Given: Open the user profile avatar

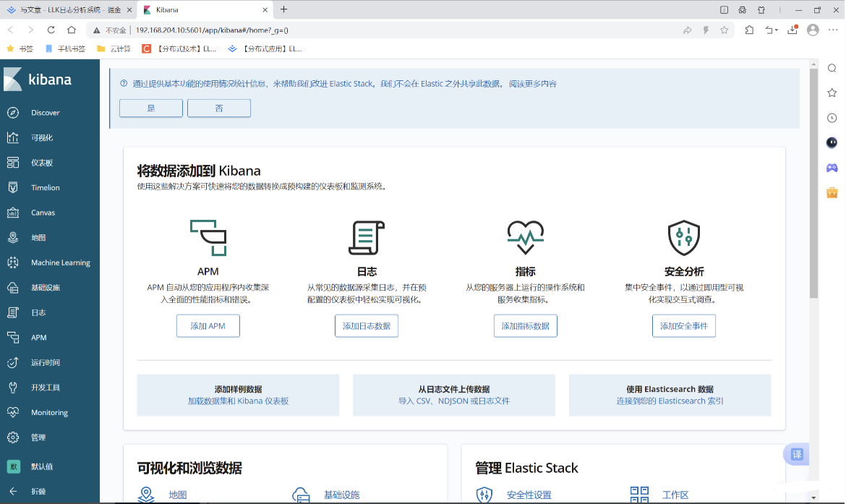Looking at the screenshot, I should click(x=813, y=30).
